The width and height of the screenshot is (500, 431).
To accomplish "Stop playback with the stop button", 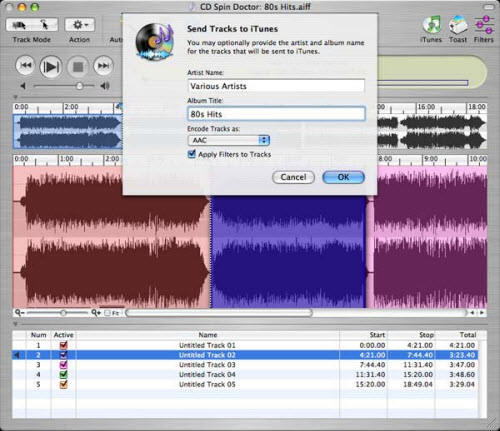I will click(78, 67).
